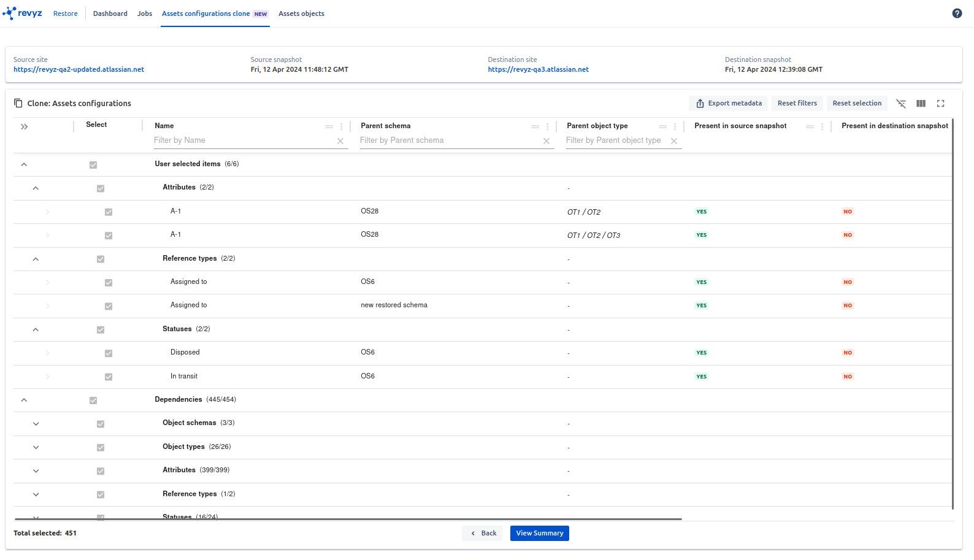974x560 pixels.
Task: Toggle Object schemas (3/3) checkbox
Action: pyautogui.click(x=101, y=424)
